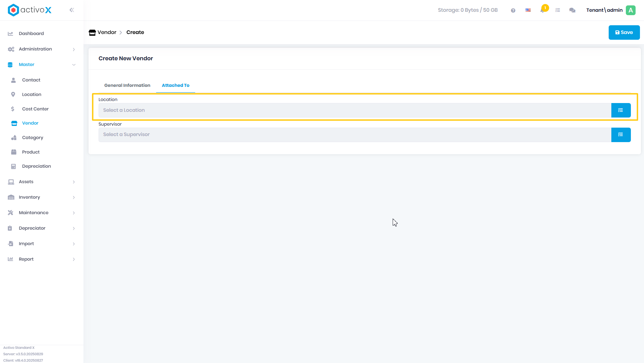Save the new vendor
This screenshot has height=363, width=644.
tap(624, 33)
